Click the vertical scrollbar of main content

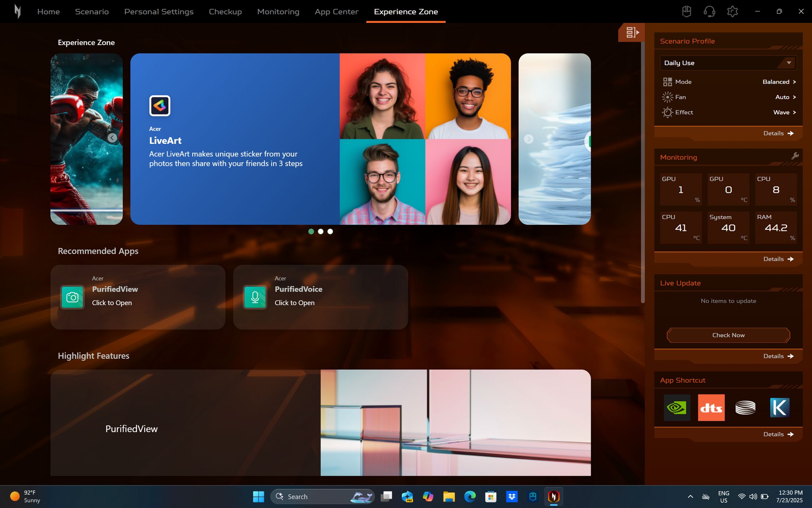tap(643, 172)
